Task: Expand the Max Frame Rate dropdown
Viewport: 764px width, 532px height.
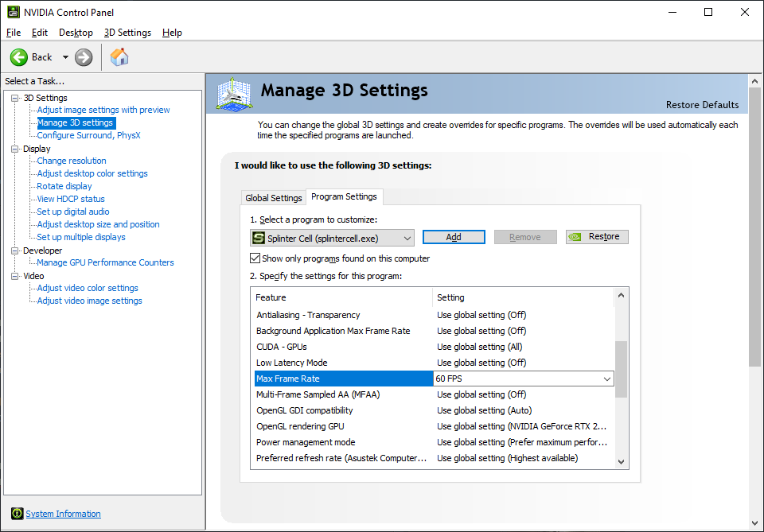Action: point(607,379)
